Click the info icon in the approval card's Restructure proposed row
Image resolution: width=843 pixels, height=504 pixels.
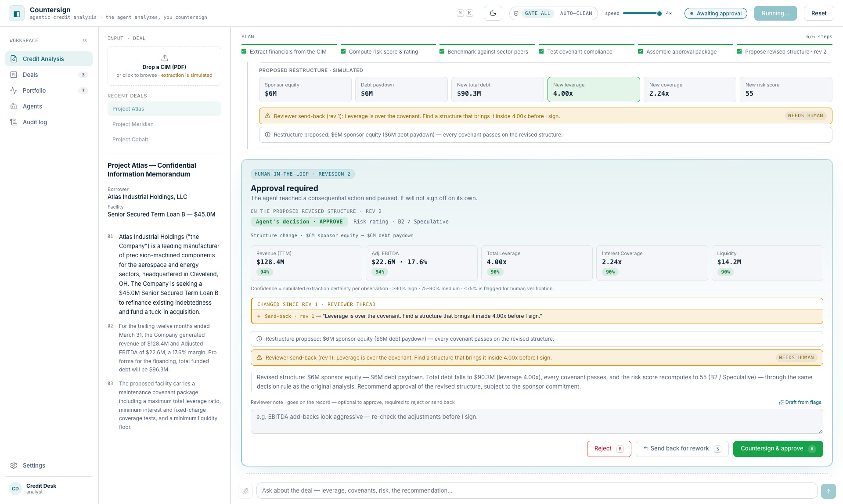point(259,339)
